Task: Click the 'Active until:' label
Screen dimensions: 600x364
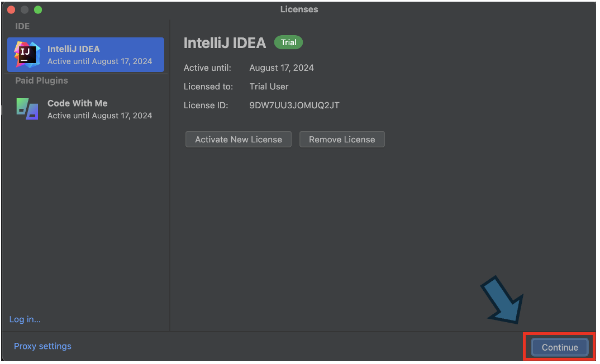Action: click(207, 68)
